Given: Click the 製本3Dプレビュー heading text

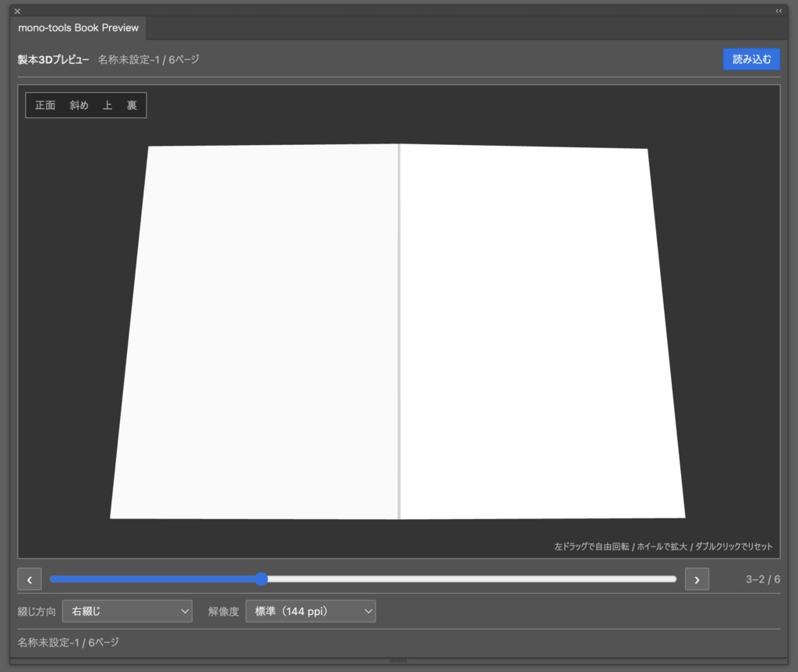Looking at the screenshot, I should click(54, 59).
